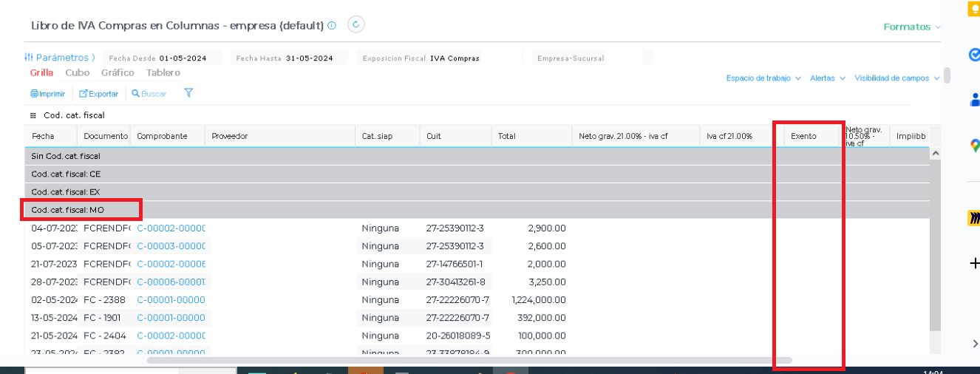Export the grid with Exportar
Screen dimensions: 980x374
pos(99,94)
